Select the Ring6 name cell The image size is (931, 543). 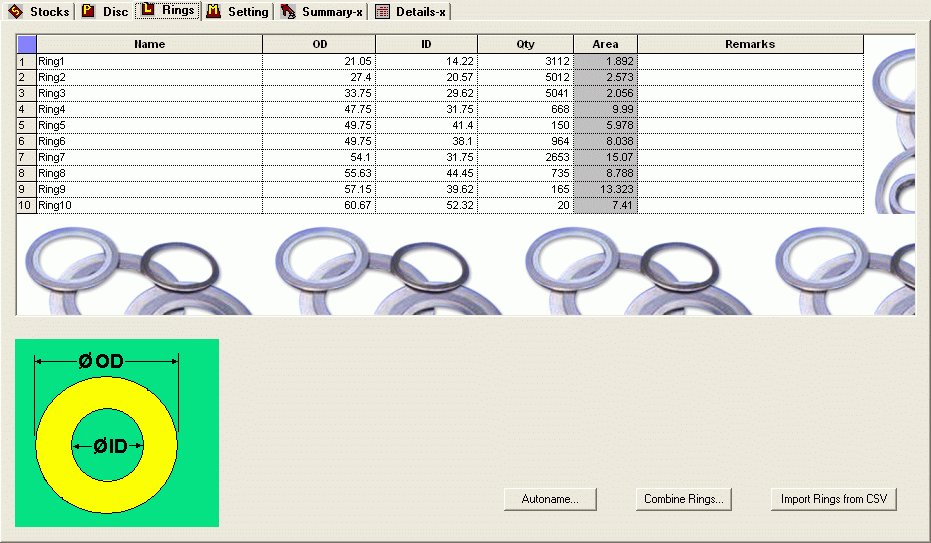[x=150, y=142]
